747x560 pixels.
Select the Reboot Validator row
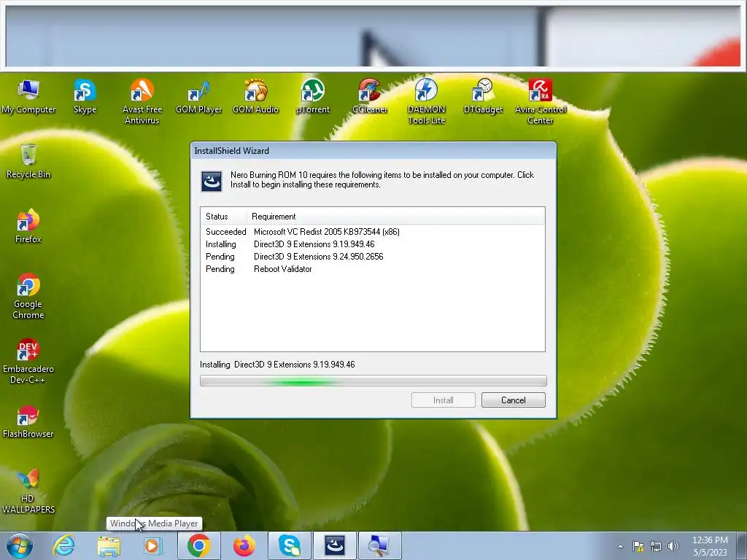(x=373, y=269)
